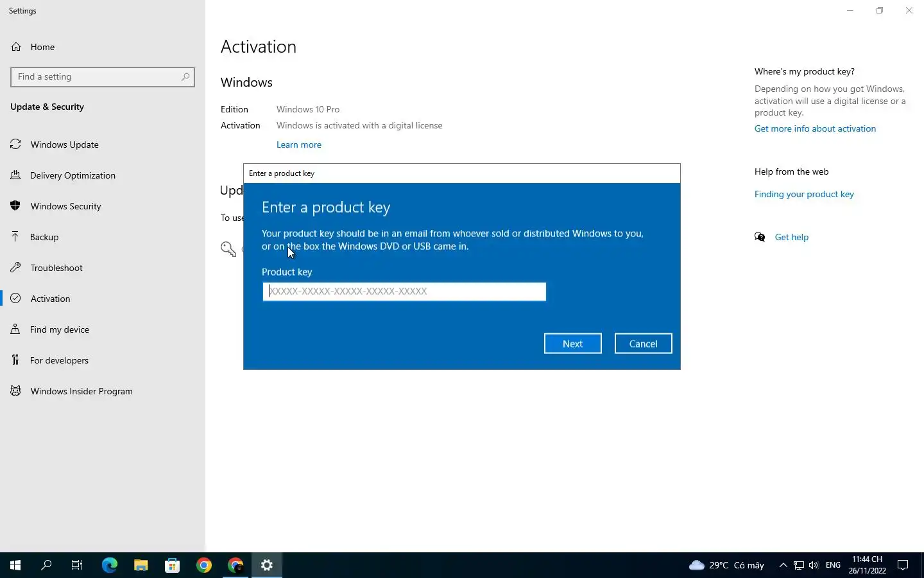Click the Activation checkmark circle icon
This screenshot has width=924, height=578.
(15, 299)
